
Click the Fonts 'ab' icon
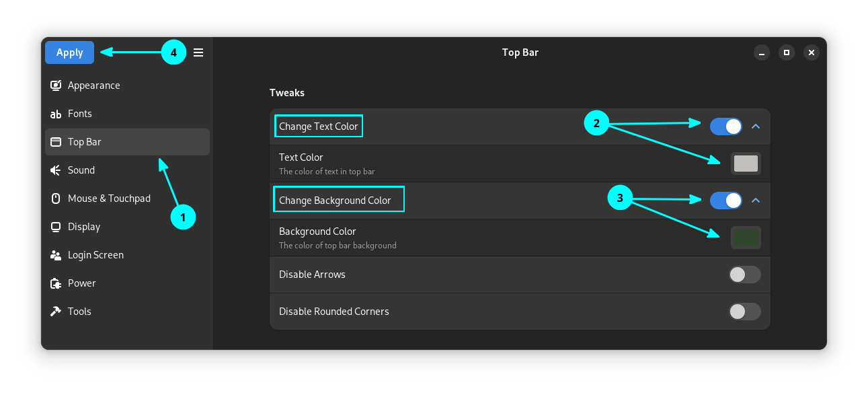pyautogui.click(x=56, y=114)
